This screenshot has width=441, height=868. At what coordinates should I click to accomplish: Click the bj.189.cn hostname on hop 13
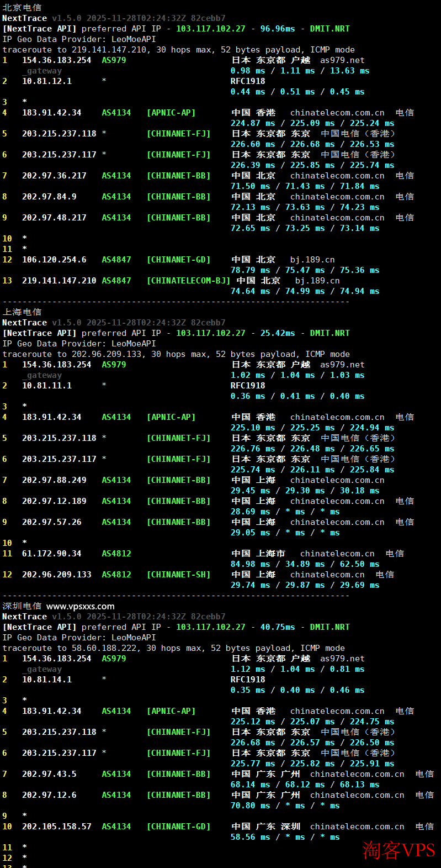[317, 281]
